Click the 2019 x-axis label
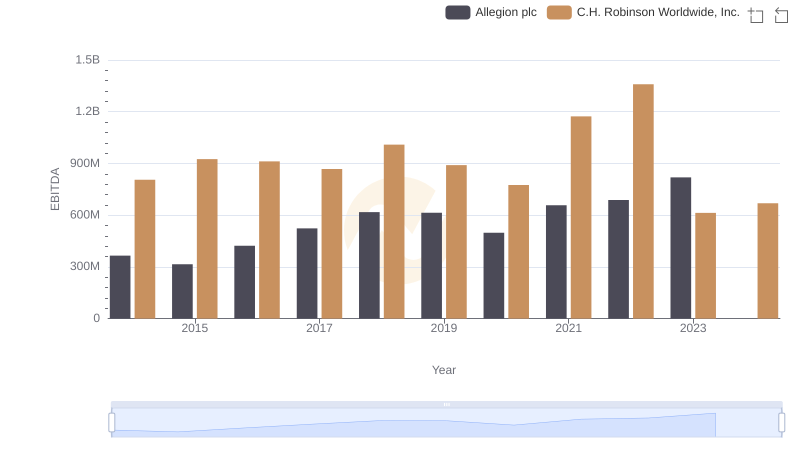The width and height of the screenshot is (800, 461). 443,328
